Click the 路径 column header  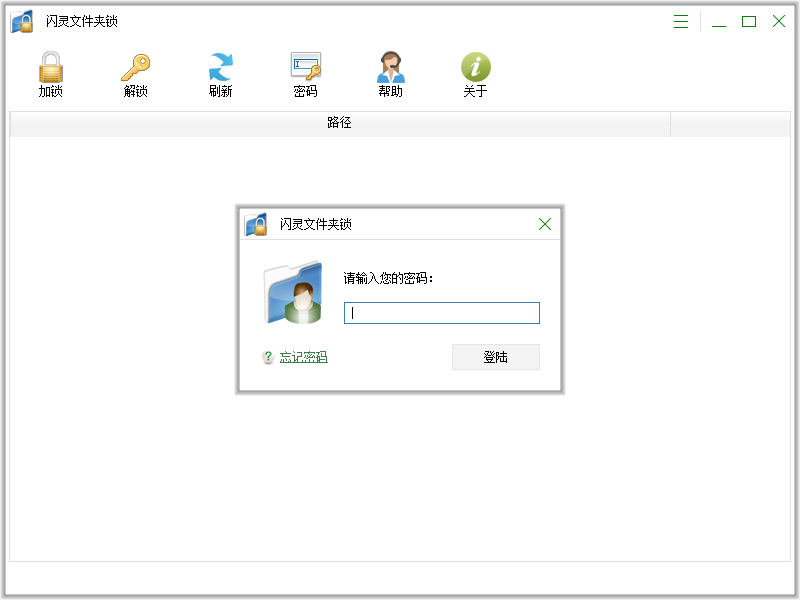click(339, 123)
